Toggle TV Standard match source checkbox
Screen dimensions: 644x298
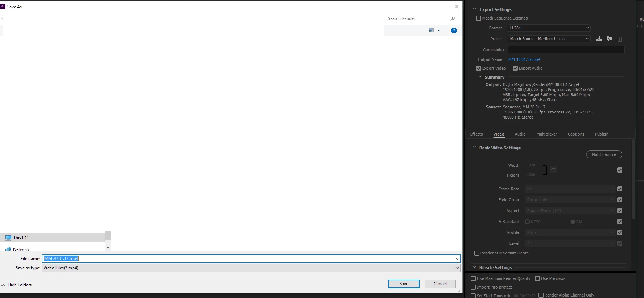click(x=620, y=222)
